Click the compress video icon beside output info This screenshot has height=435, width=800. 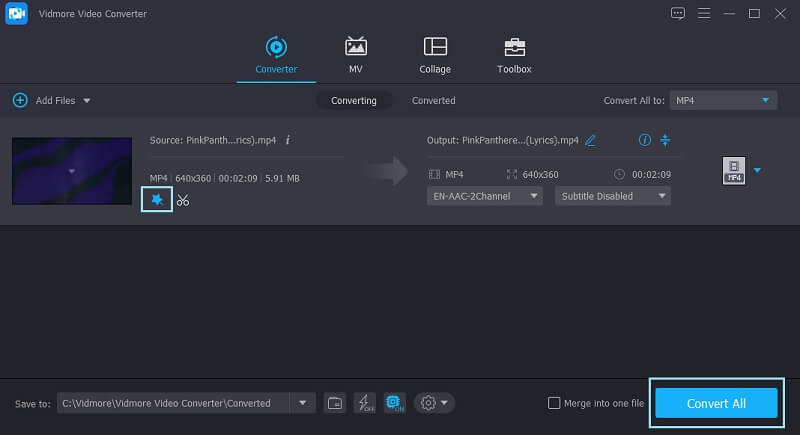pos(665,140)
